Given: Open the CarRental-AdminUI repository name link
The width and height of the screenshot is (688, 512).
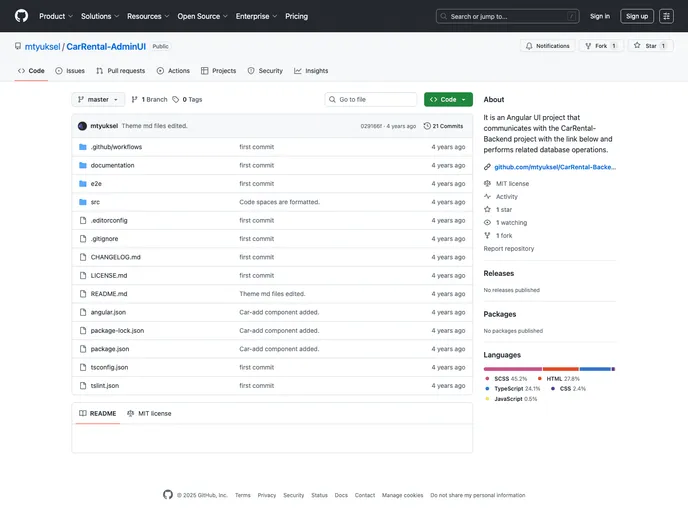Looking at the screenshot, I should click(106, 47).
